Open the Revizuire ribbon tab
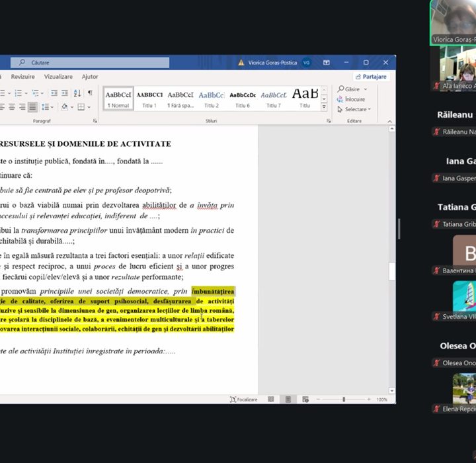The image size is (476, 463). pyautogui.click(x=22, y=77)
